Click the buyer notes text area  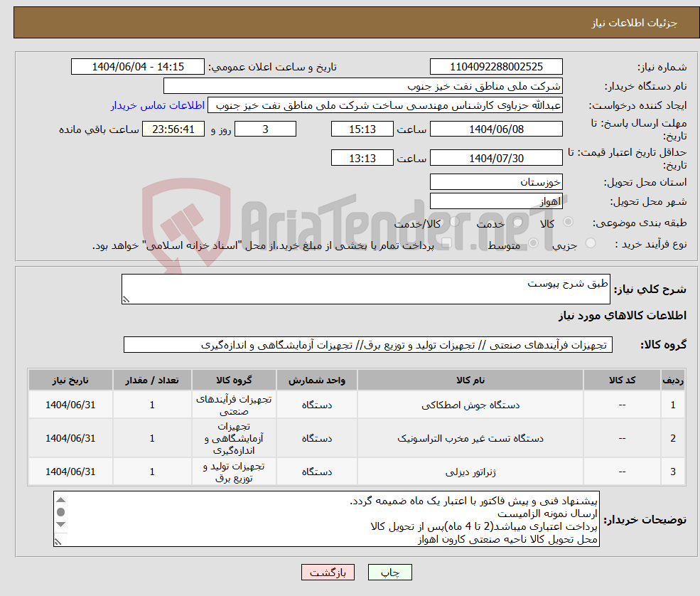point(326,518)
